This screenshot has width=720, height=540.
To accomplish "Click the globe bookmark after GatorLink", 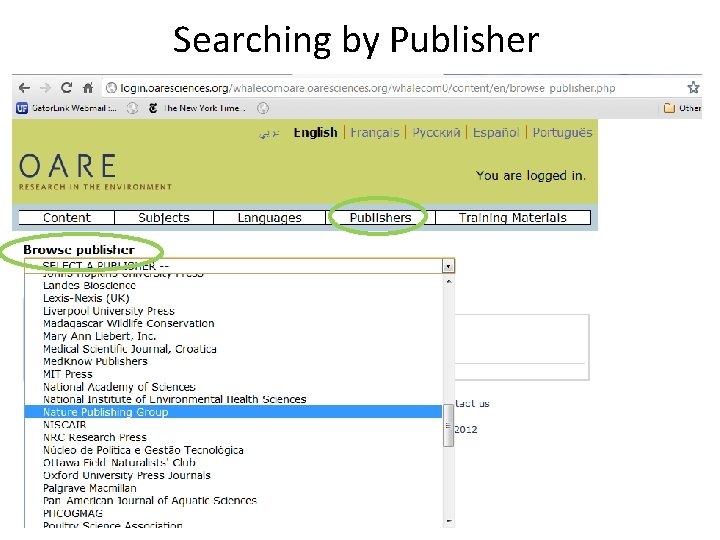I will coord(132,108).
